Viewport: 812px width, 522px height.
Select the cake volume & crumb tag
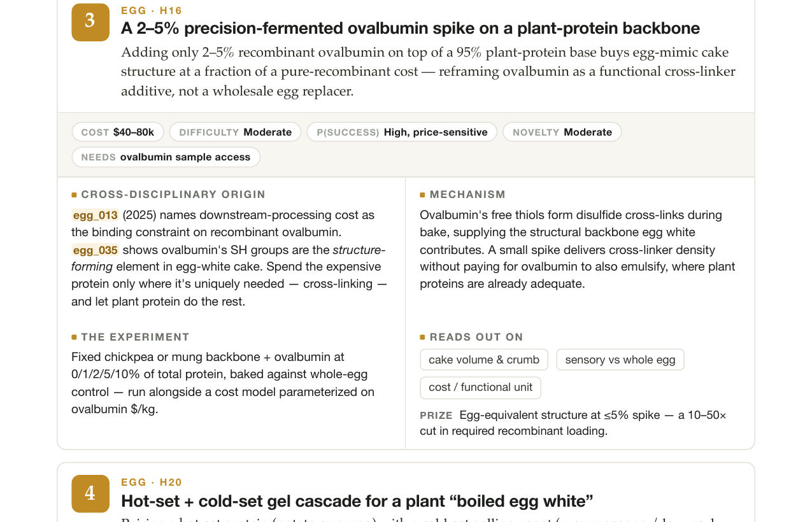click(484, 360)
